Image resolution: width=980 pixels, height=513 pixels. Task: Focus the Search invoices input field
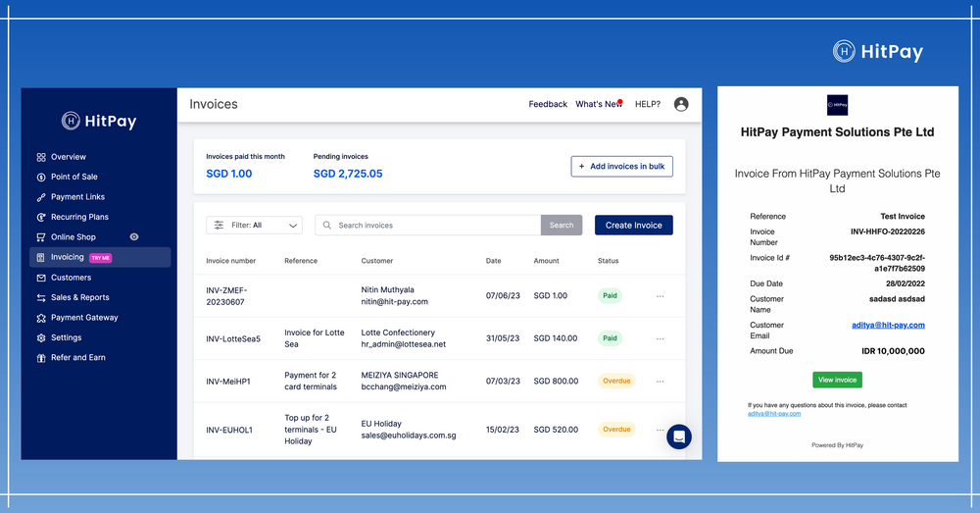pos(428,226)
